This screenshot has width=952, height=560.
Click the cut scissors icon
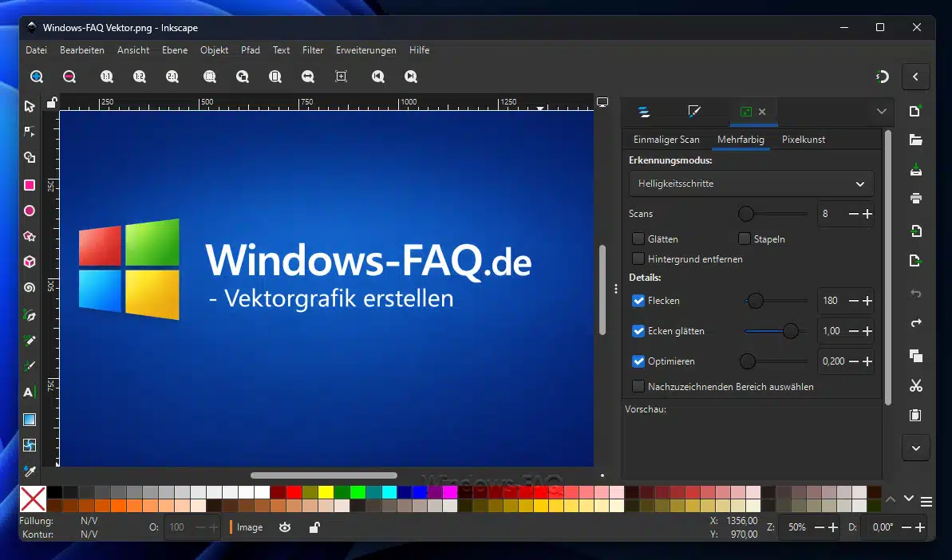(915, 386)
